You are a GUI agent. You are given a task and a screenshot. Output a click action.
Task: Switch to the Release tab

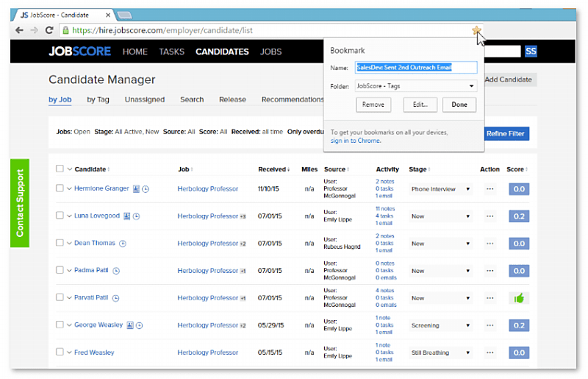click(x=232, y=99)
